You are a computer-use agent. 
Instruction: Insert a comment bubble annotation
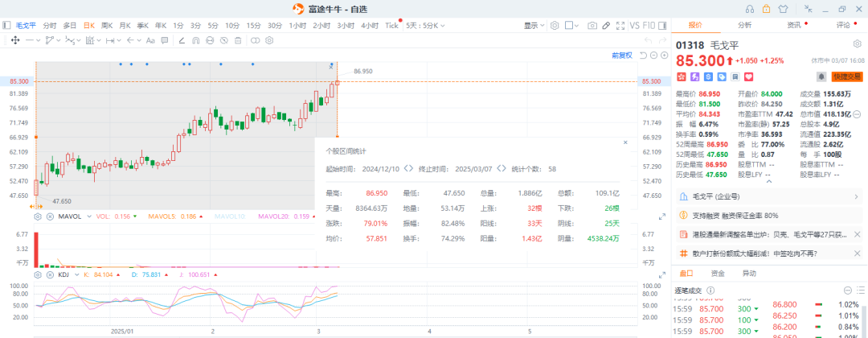pos(165,40)
